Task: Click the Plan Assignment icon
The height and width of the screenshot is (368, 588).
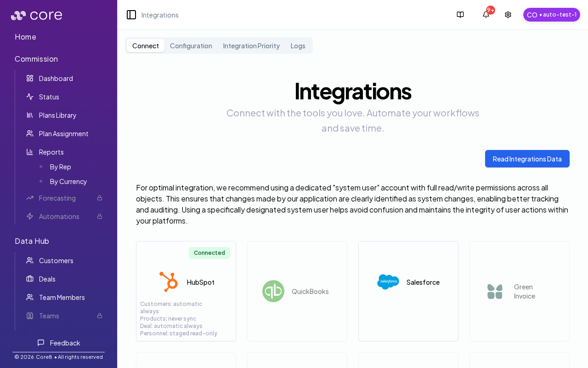Action: pos(30,133)
